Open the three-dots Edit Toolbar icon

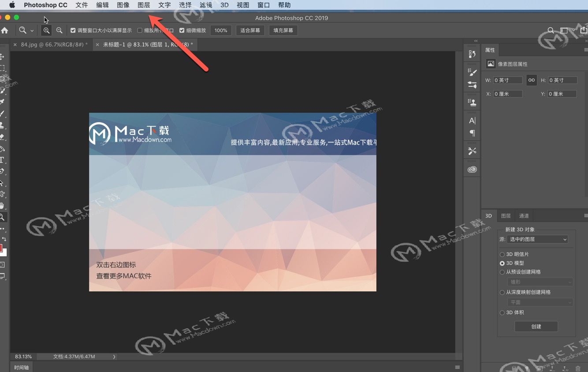point(2,229)
